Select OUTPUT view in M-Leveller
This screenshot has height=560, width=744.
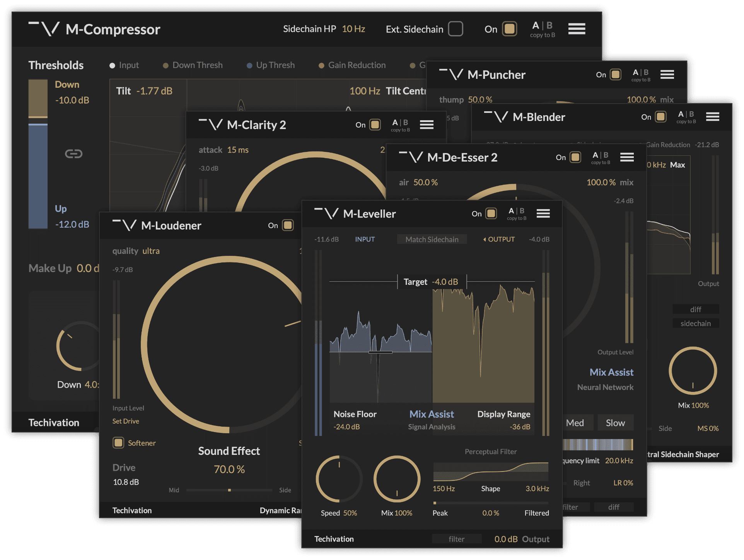point(499,239)
